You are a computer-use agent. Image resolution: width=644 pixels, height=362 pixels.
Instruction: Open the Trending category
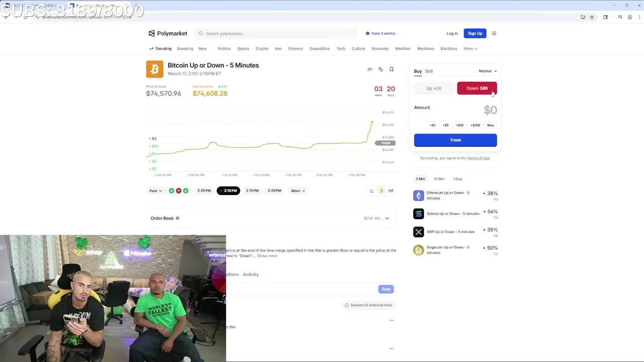pos(160,49)
